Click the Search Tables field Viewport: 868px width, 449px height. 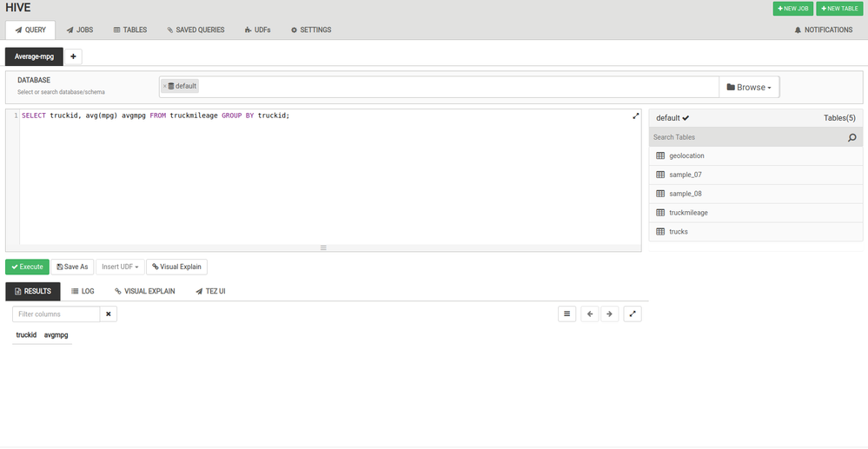[x=748, y=136]
